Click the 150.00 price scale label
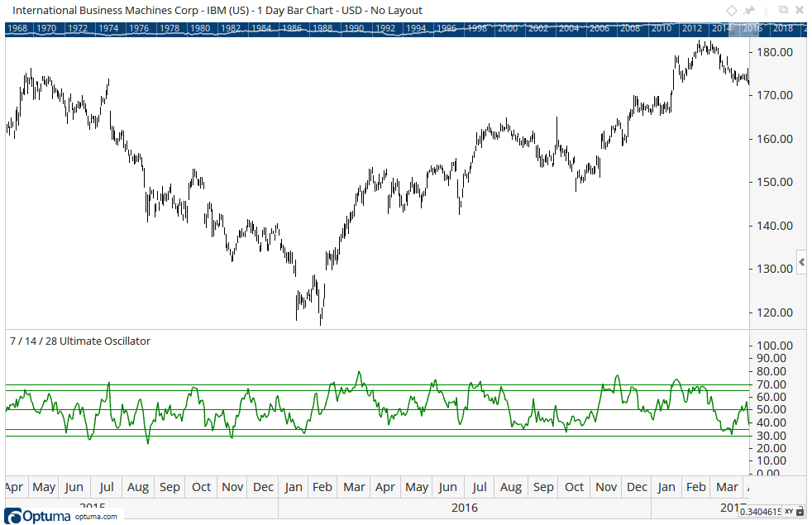 point(775,182)
